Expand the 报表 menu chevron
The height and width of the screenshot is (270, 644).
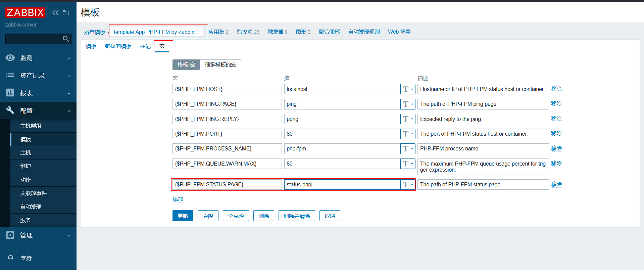point(69,93)
